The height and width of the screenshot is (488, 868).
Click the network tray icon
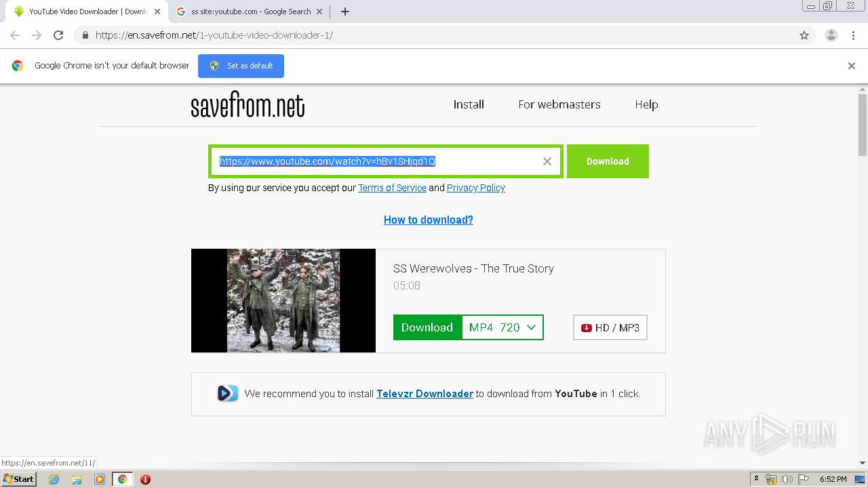pos(771,479)
